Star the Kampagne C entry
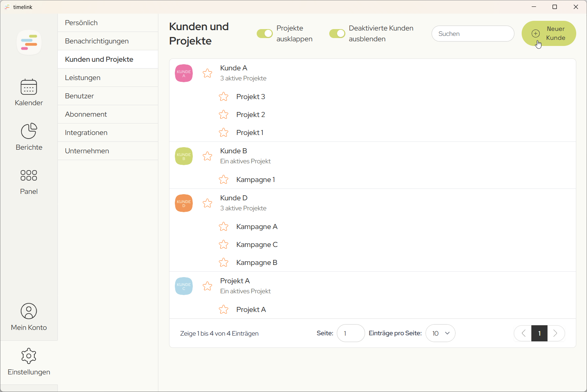 pos(224,244)
